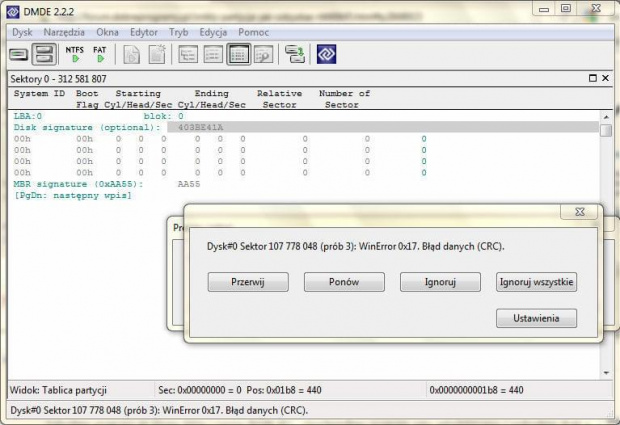Image resolution: width=620 pixels, height=425 pixels.
Task: Start the FAT search tool
Action: click(x=100, y=53)
